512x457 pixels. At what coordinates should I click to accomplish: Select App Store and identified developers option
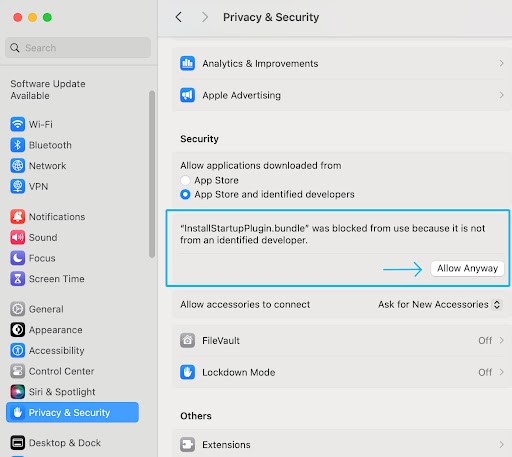pos(185,194)
